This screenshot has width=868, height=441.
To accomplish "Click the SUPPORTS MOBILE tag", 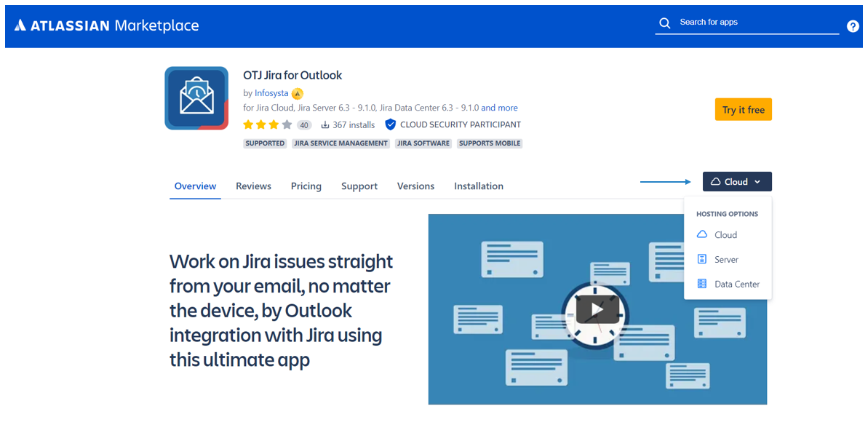I will [x=490, y=143].
